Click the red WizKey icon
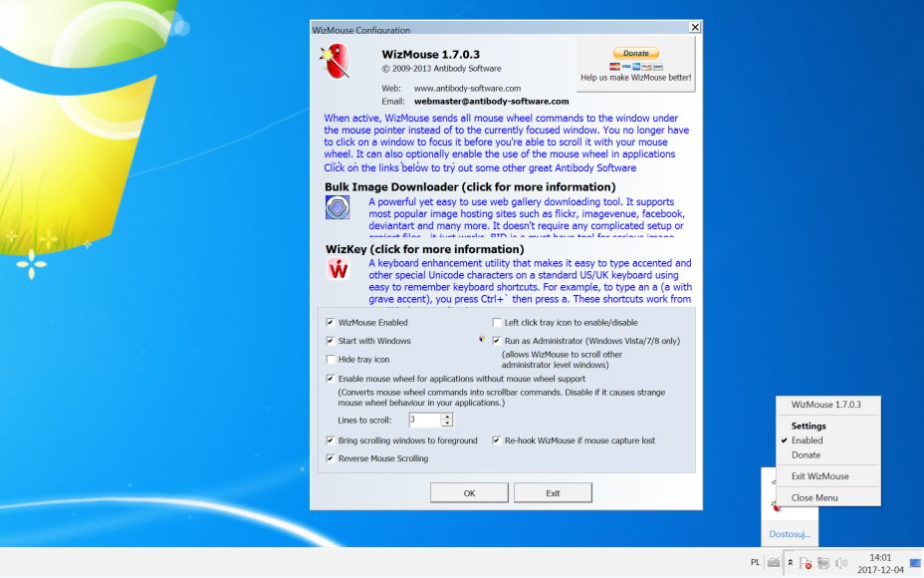924x578 pixels. click(x=339, y=269)
